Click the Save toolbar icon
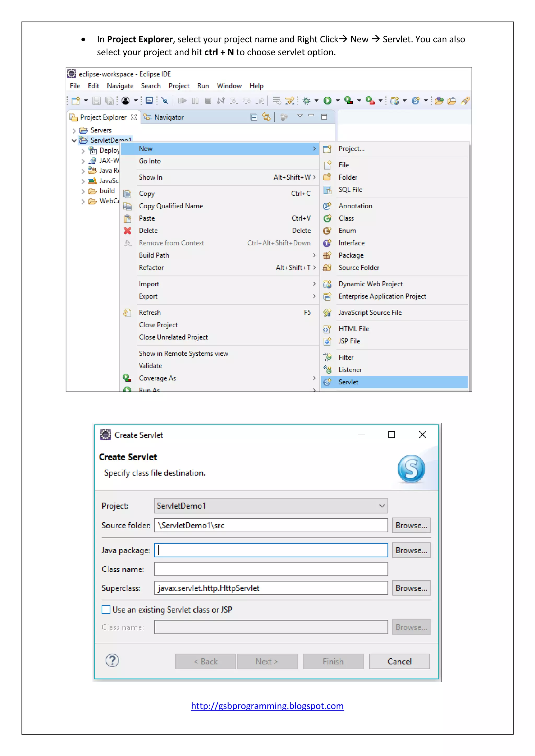 pyautogui.click(x=96, y=101)
